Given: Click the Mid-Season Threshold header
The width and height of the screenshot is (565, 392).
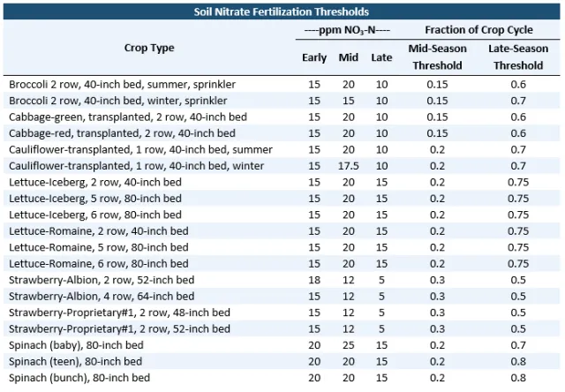Looking at the screenshot, I should [436, 57].
